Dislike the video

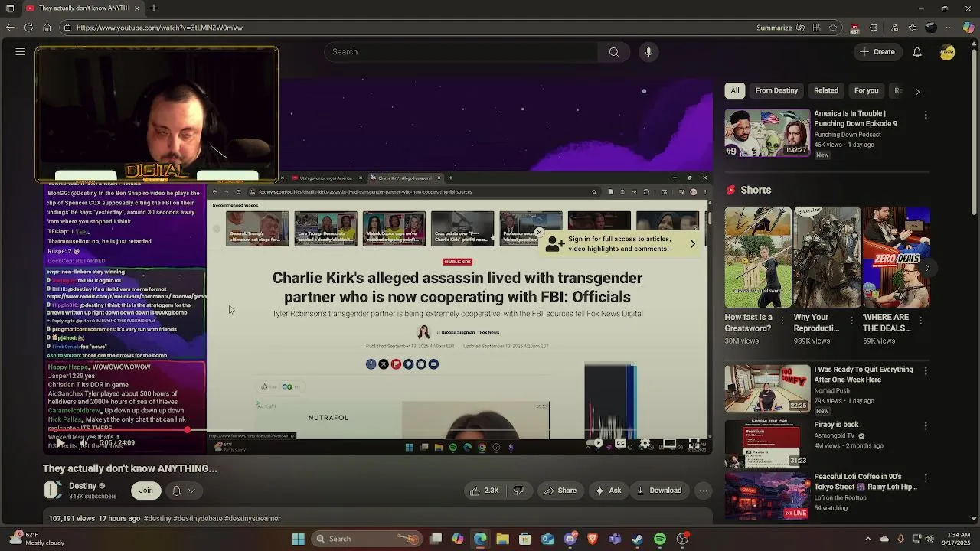click(518, 491)
